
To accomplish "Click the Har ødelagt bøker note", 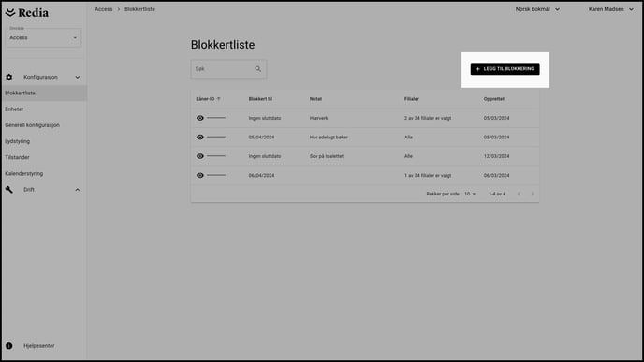I will (x=329, y=138).
